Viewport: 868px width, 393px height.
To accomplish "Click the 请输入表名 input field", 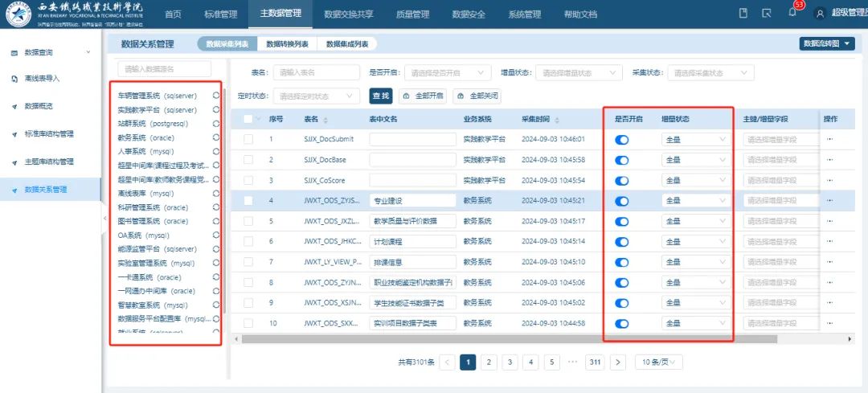I will click(x=316, y=73).
